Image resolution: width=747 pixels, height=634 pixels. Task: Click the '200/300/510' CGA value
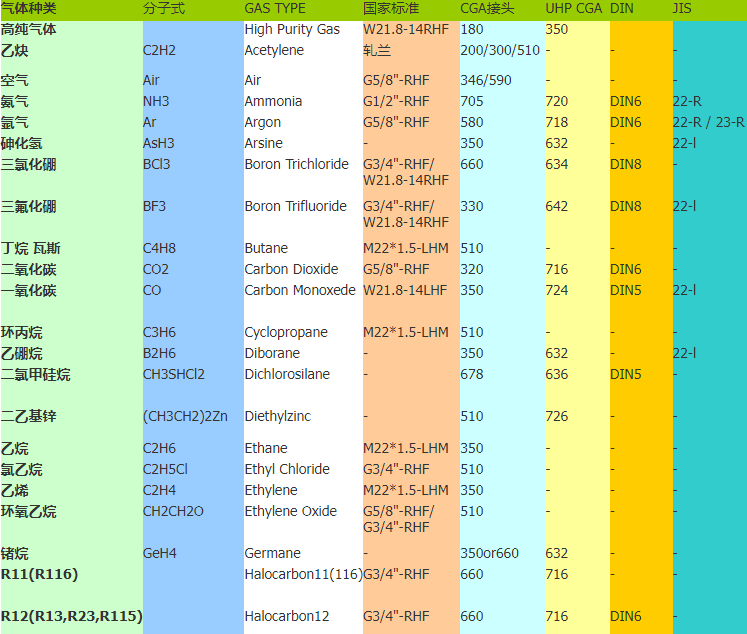(500, 50)
